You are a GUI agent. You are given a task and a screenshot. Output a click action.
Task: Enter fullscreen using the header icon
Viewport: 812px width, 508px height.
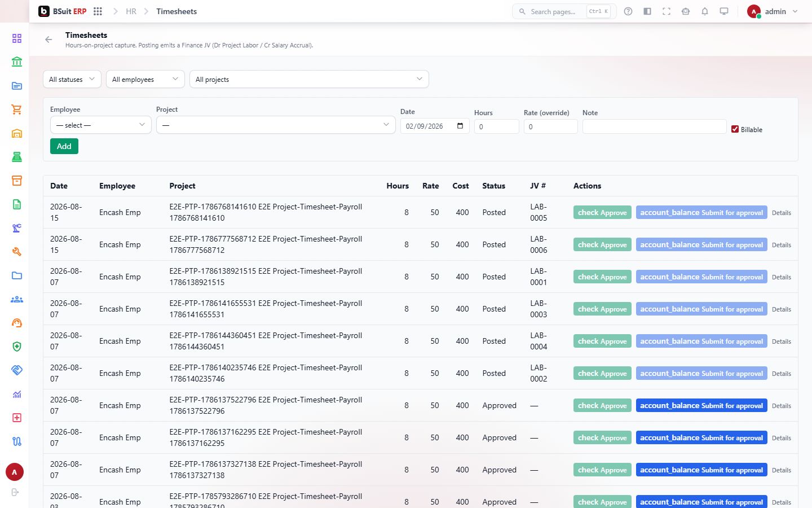667,11
